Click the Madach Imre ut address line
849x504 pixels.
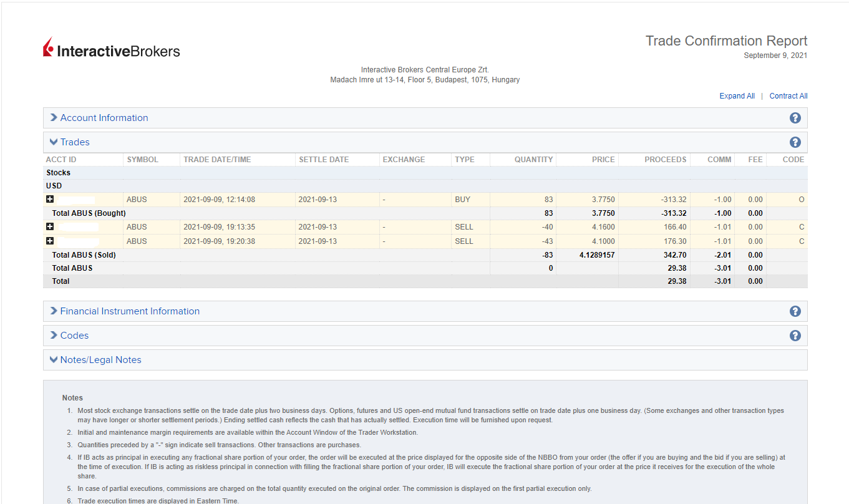click(425, 80)
